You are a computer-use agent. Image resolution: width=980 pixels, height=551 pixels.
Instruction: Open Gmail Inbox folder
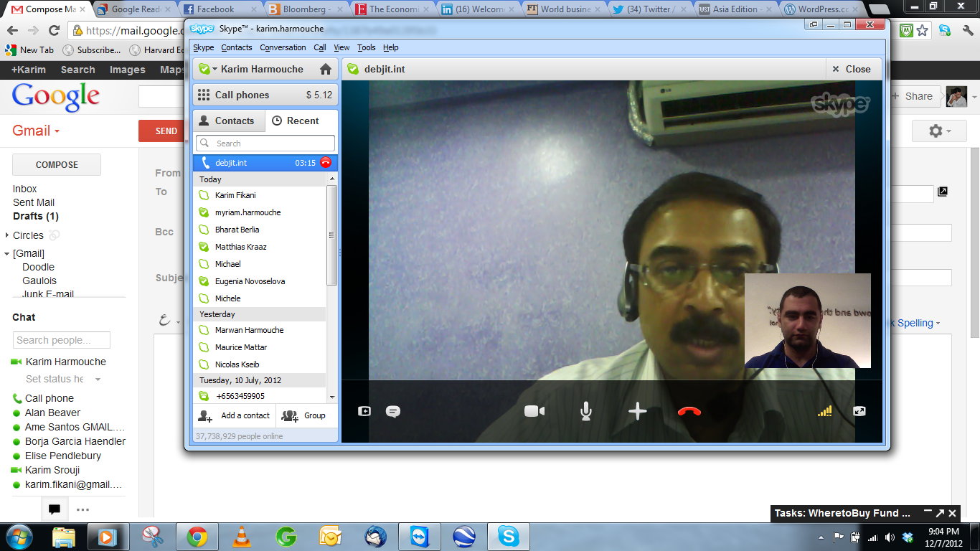tap(25, 189)
